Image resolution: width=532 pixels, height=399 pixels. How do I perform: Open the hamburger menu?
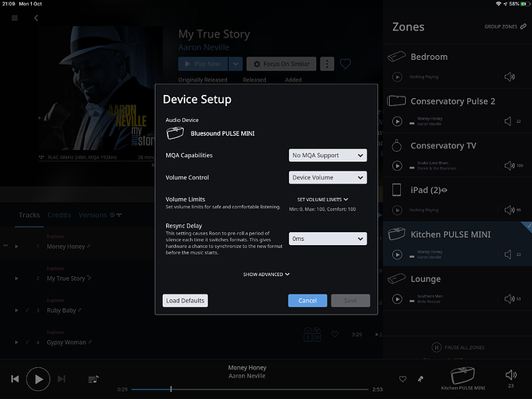click(x=14, y=18)
